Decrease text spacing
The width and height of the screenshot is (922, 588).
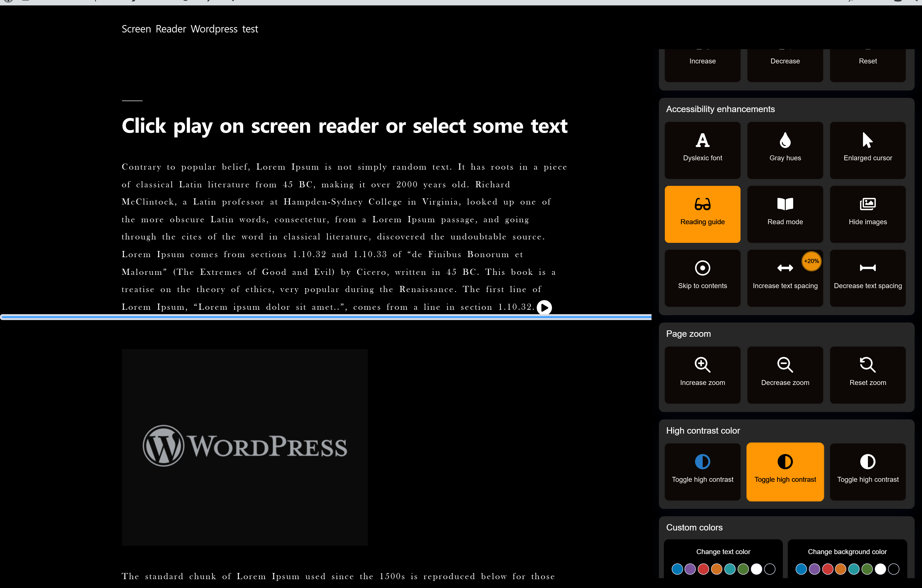[867, 278]
